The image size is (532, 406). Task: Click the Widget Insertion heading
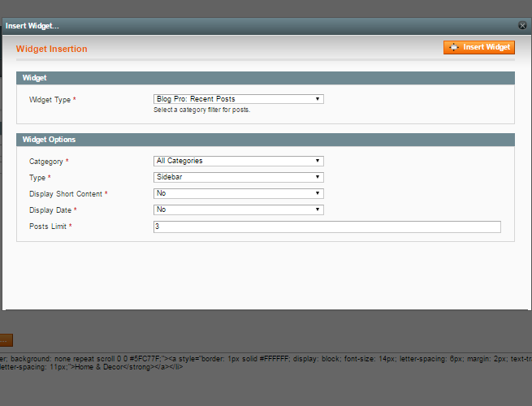(51, 49)
